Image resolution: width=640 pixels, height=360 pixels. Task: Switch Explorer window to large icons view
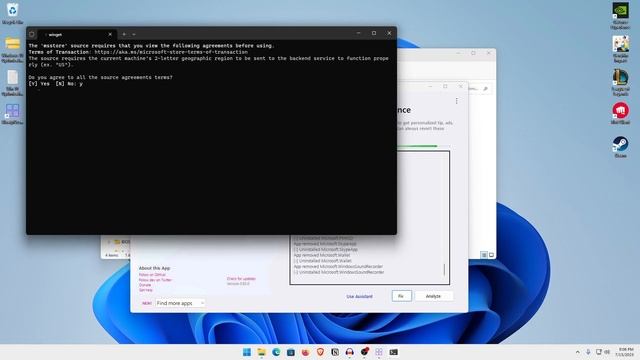pyautogui.click(x=491, y=255)
